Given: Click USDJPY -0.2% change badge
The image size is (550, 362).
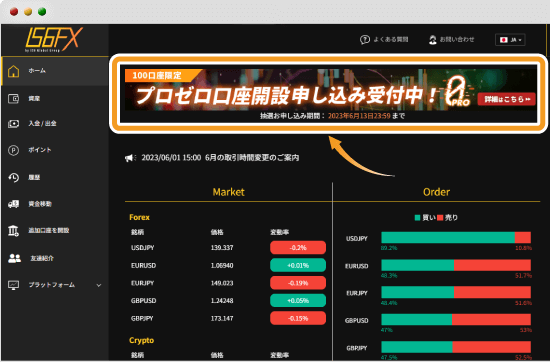Looking at the screenshot, I should (298, 248).
